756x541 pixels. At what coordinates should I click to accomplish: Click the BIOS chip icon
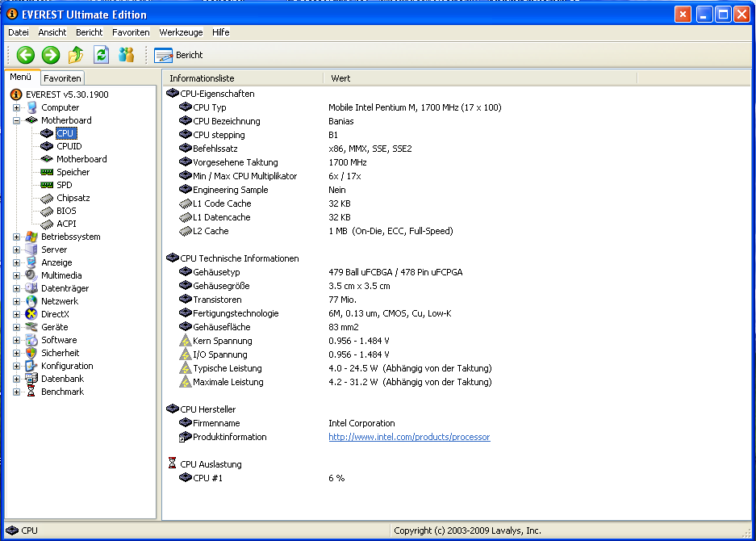pyautogui.click(x=47, y=212)
